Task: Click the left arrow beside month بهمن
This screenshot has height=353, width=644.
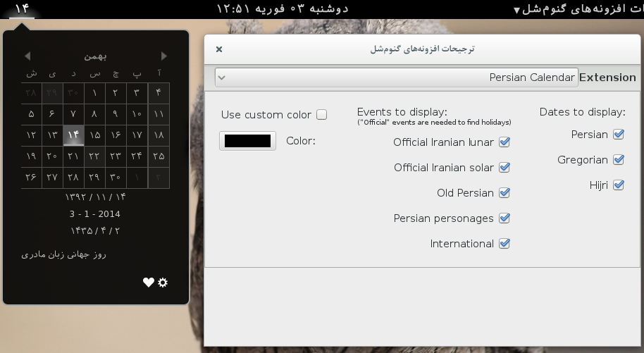Action: [27, 56]
